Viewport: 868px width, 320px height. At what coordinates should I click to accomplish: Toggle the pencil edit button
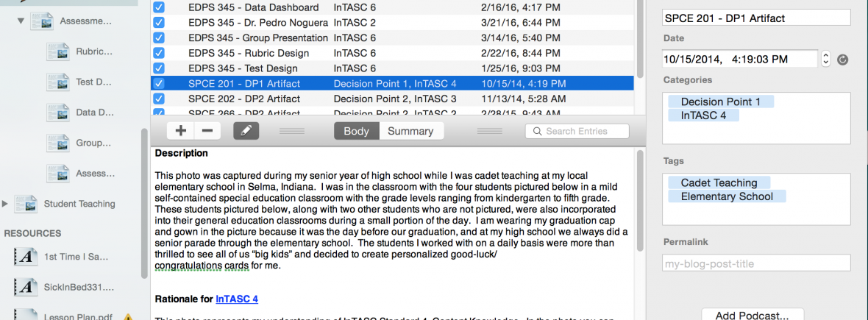[x=246, y=131]
